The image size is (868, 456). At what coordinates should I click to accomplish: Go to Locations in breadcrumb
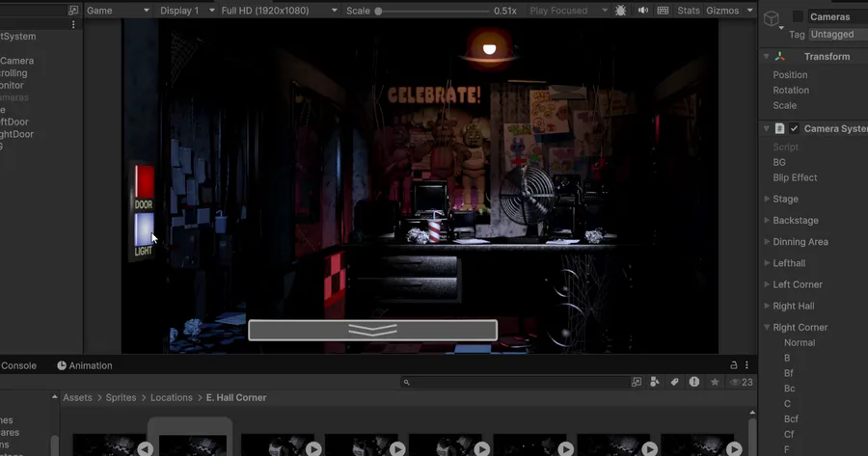point(172,397)
